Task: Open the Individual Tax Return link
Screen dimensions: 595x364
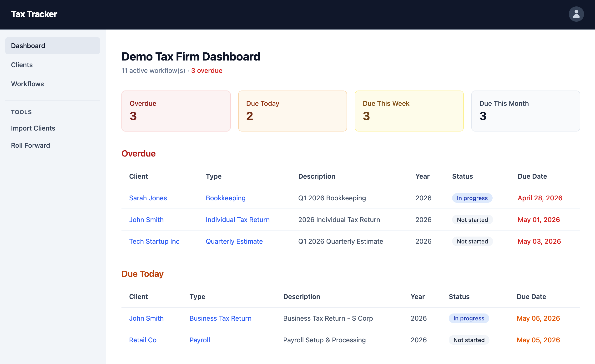Action: coord(238,220)
